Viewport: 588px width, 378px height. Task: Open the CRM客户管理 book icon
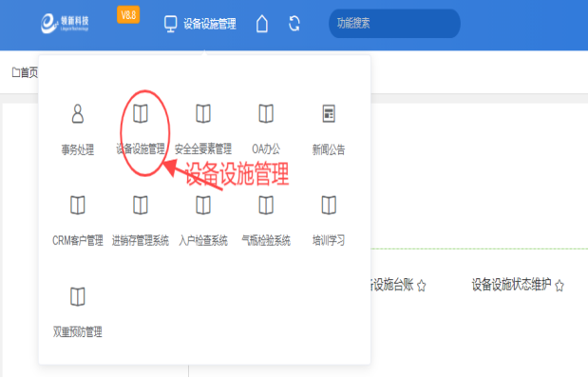pos(78,205)
